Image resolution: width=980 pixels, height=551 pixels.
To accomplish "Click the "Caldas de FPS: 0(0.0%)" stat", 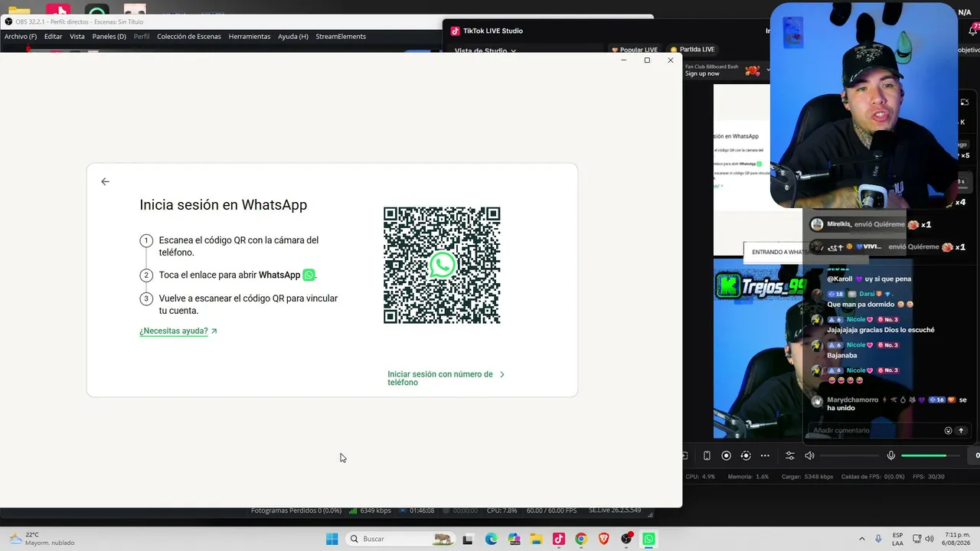I will [x=873, y=477].
